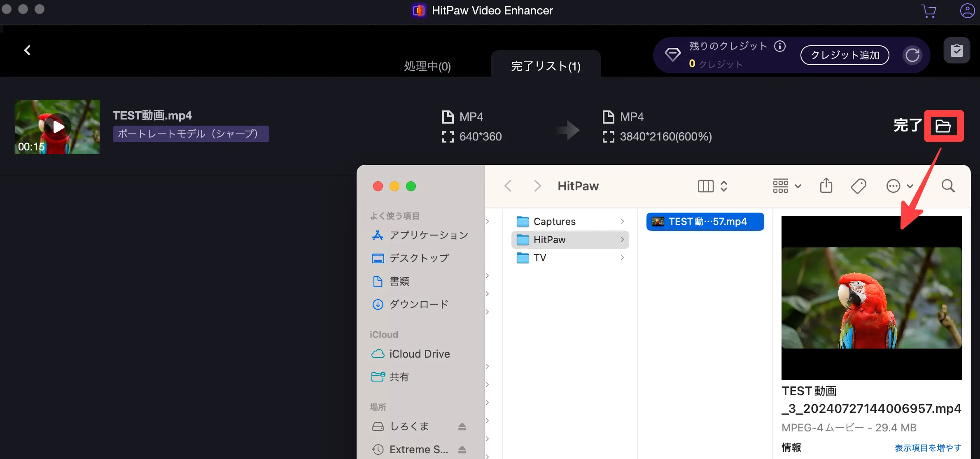Click the ポートレートモデル（シャープ）tag
Image resolution: width=980 pixels, height=459 pixels.
[191, 134]
